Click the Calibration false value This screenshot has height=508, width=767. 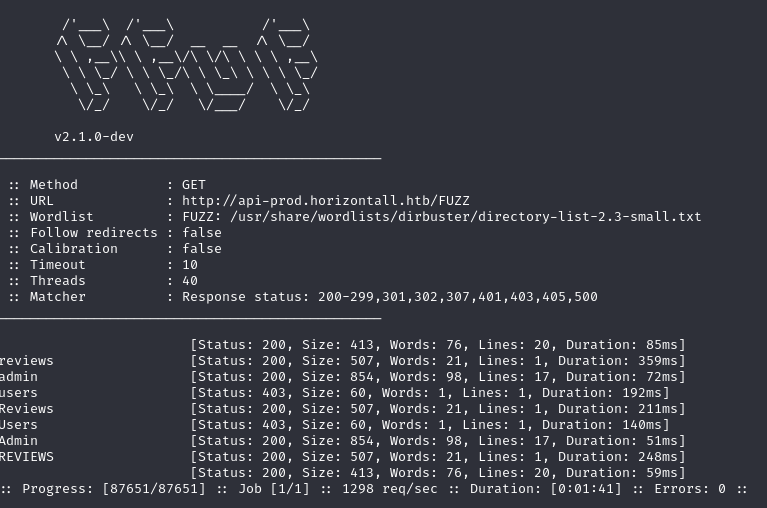201,249
